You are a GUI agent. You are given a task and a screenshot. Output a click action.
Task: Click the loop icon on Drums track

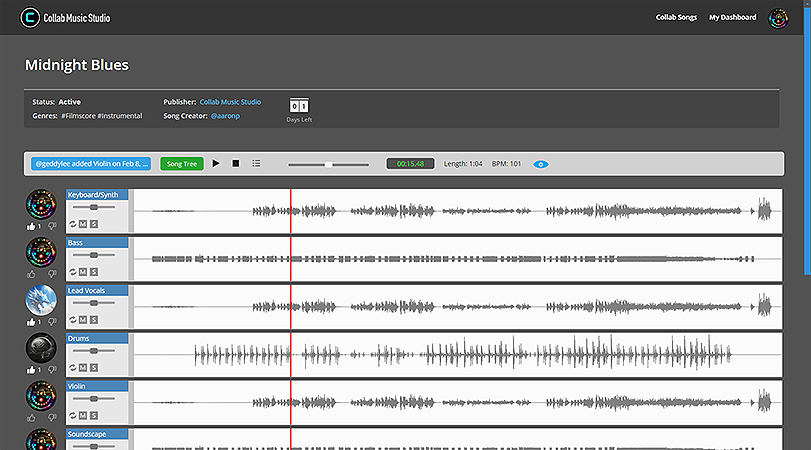[72, 368]
